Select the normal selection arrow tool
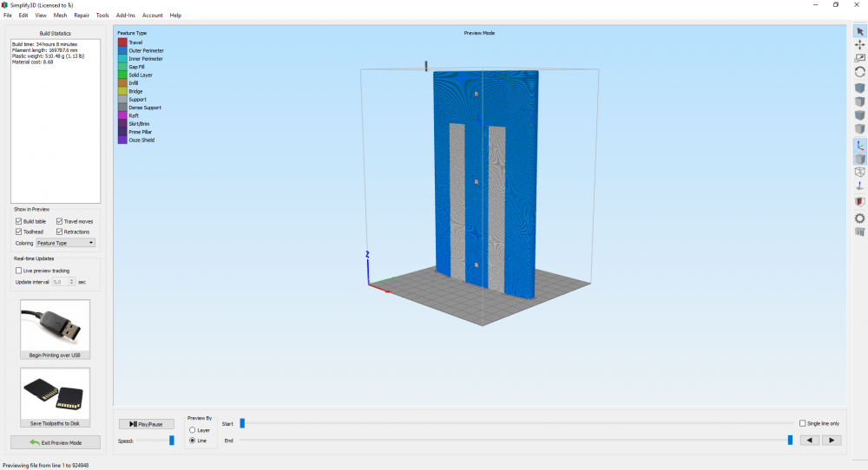 tap(859, 31)
